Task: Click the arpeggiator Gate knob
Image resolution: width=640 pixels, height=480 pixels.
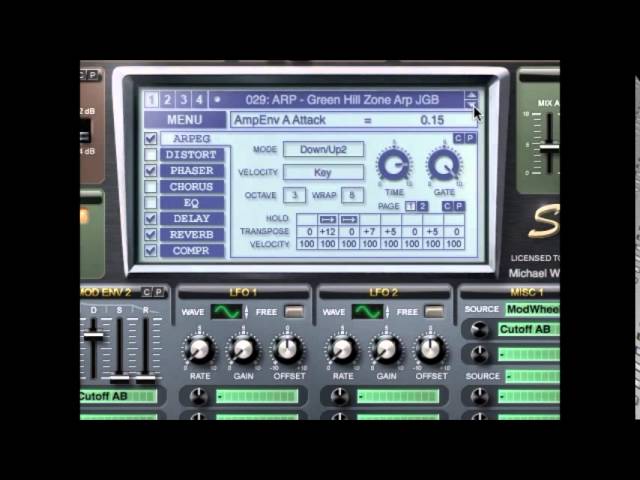Action: click(x=442, y=164)
